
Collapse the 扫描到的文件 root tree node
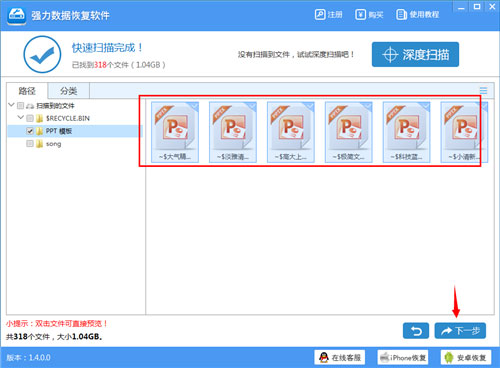(11, 105)
